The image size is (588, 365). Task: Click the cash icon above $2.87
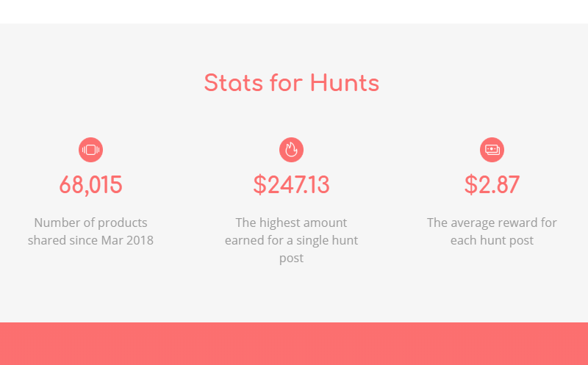pyautogui.click(x=492, y=150)
